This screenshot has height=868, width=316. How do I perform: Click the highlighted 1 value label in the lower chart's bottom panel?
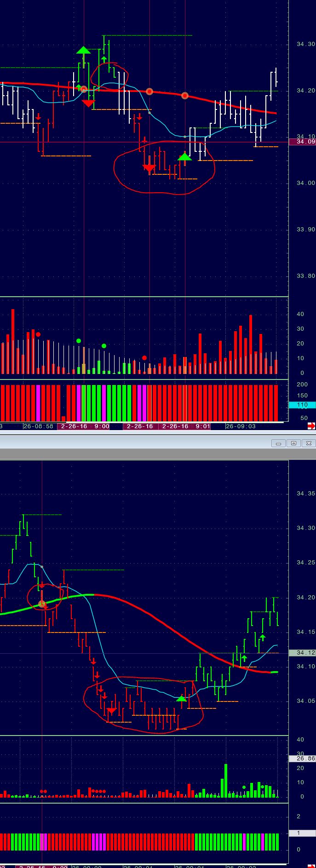(x=302, y=833)
